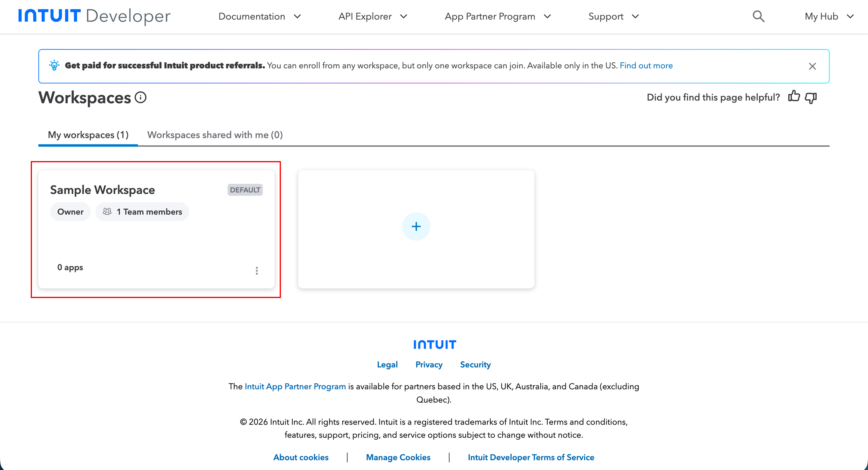This screenshot has width=868, height=470.
Task: Click the 1 Team members chip
Action: tap(142, 212)
